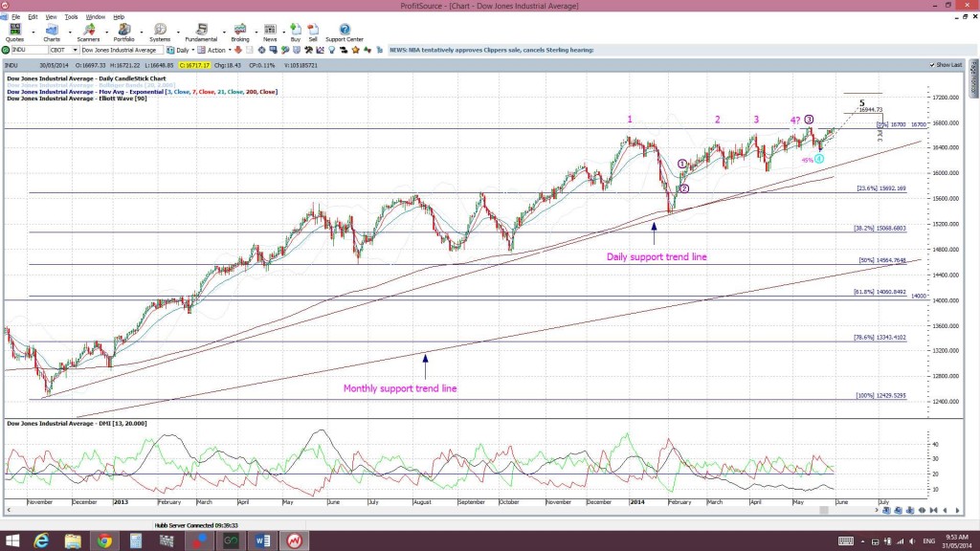Expand the Charts dropdown arrow
The height and width of the screenshot is (551, 980).
click(x=69, y=32)
